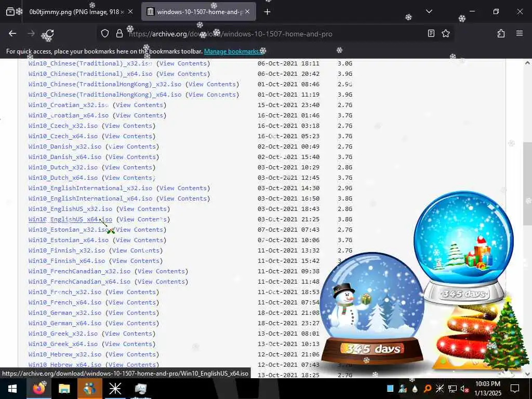Click the page vertical scrollbar thumb

pos(527,183)
